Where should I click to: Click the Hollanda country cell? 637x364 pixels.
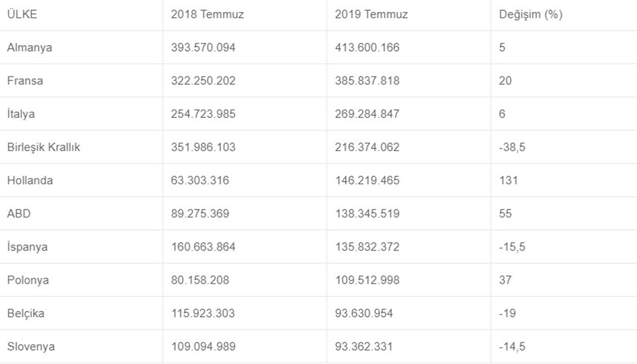pos(30,180)
